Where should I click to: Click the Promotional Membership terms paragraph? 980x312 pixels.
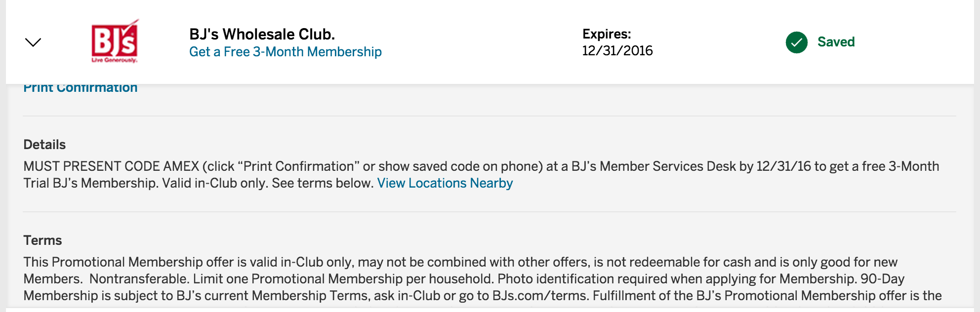483,279
